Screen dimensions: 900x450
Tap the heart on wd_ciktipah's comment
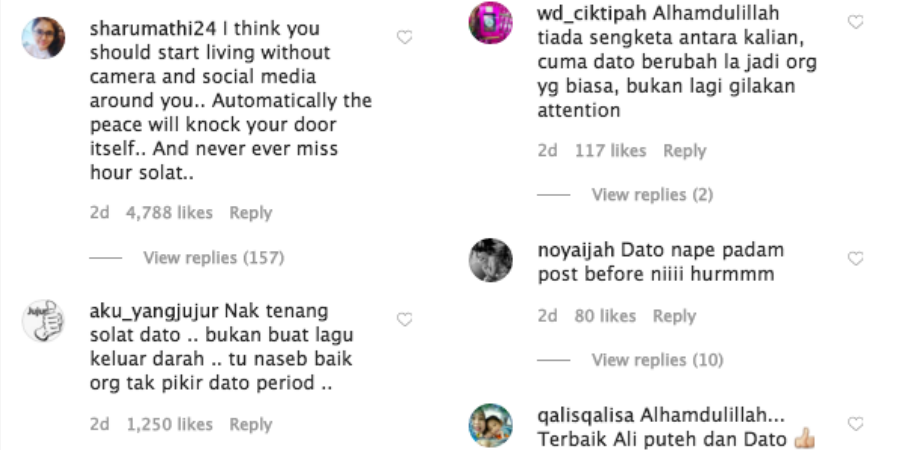click(x=855, y=22)
